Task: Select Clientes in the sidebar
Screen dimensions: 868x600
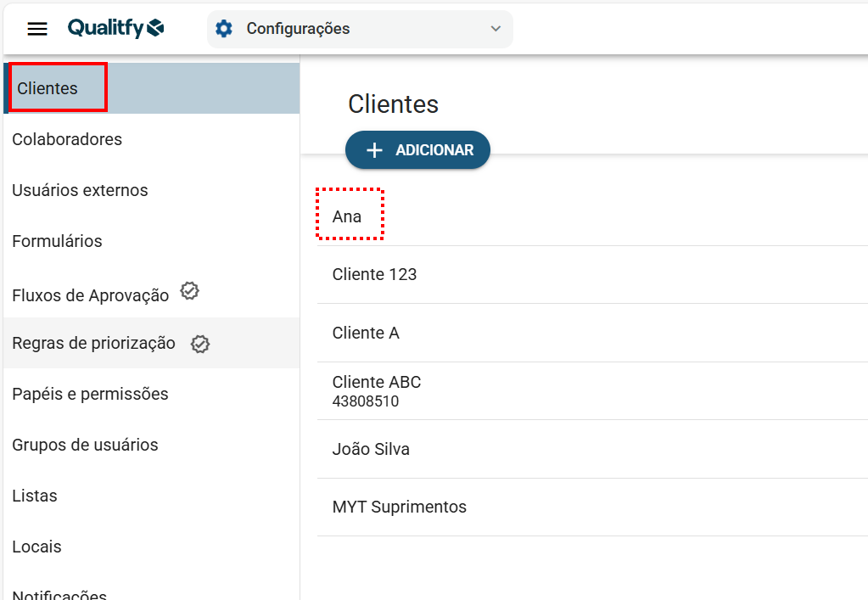Action: coord(48,88)
